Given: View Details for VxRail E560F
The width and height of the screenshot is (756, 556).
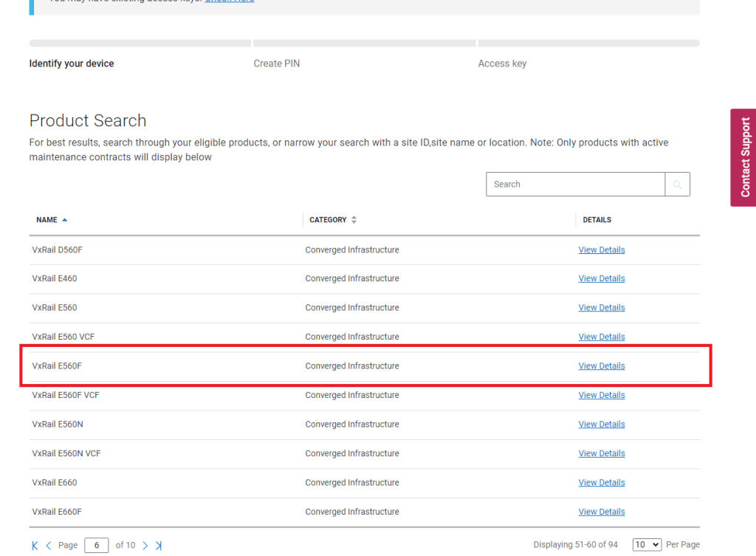Looking at the screenshot, I should (x=601, y=366).
